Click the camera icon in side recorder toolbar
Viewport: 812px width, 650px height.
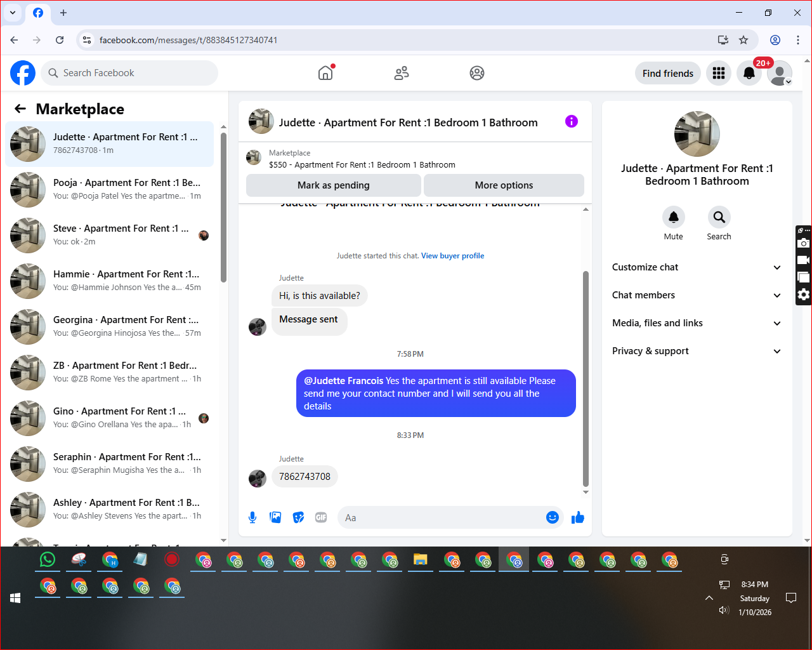point(804,243)
